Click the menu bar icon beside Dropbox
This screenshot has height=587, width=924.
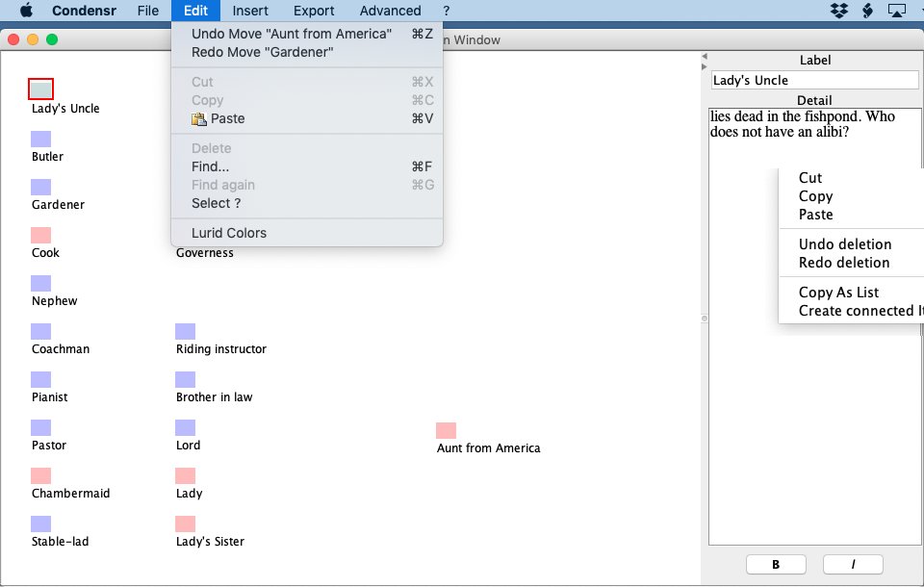[x=867, y=10]
